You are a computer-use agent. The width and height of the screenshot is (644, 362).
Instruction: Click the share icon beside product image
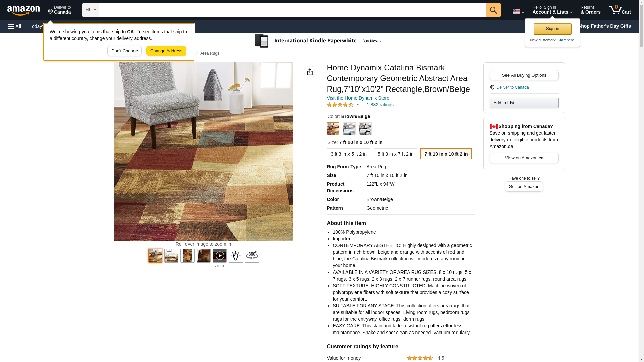[310, 72]
